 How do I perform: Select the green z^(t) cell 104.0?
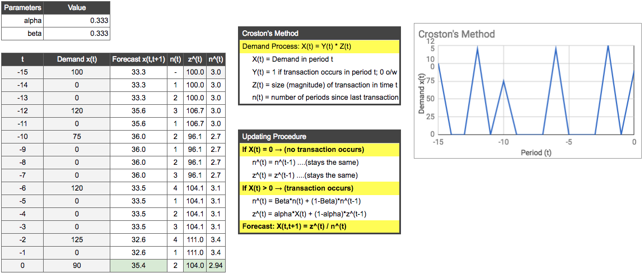195,266
